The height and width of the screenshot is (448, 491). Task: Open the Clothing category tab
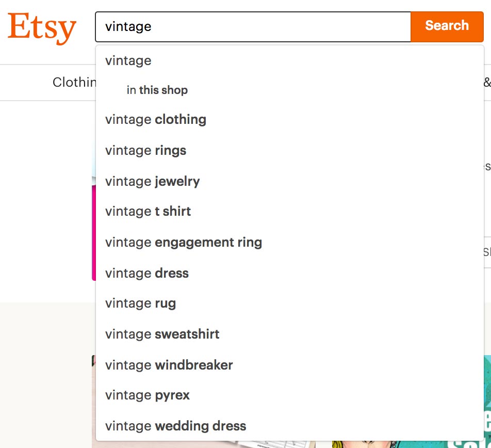click(x=74, y=82)
